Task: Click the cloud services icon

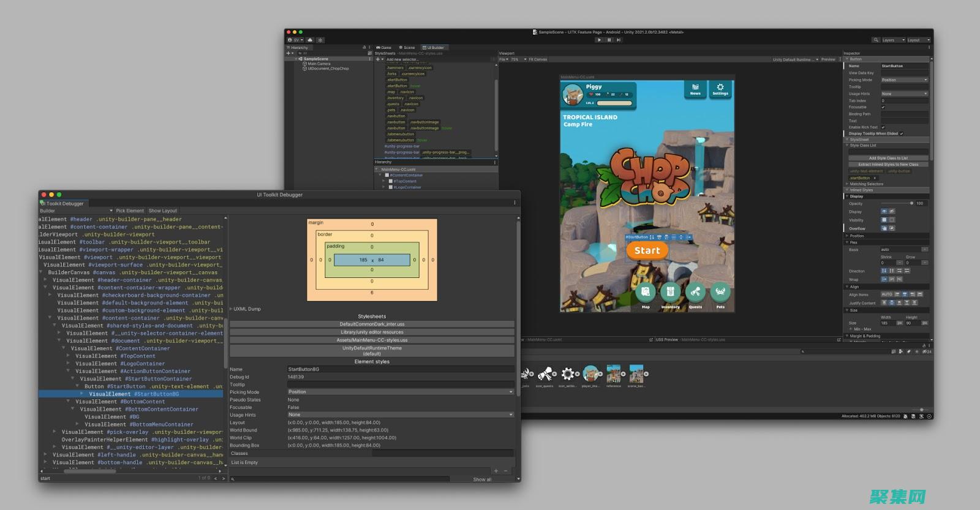Action: [310, 40]
